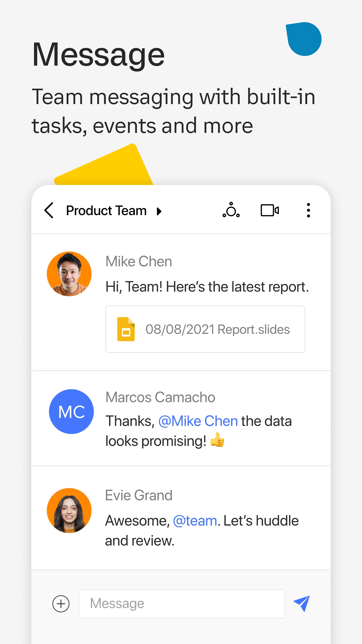This screenshot has height=644, width=362.
Task: Tap the back arrow beside Product Team
Action: pos(49,211)
